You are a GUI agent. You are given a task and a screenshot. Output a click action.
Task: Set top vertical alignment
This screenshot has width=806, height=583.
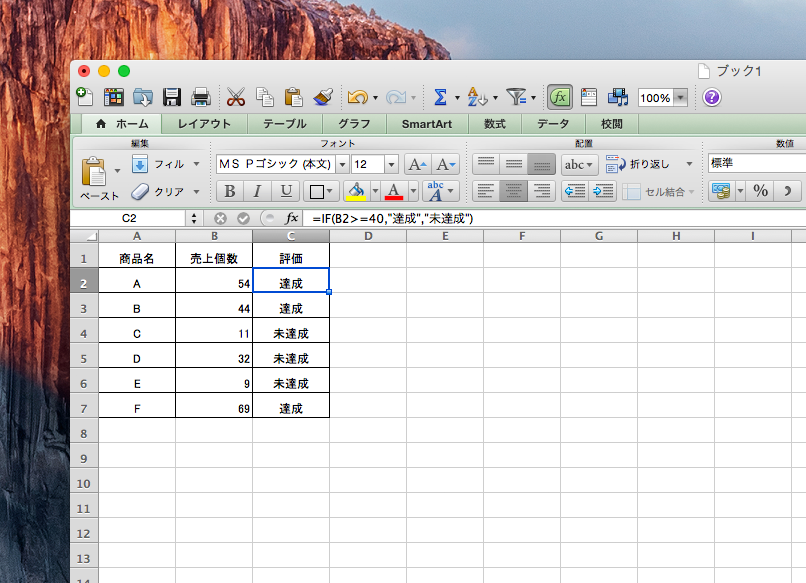tap(486, 164)
